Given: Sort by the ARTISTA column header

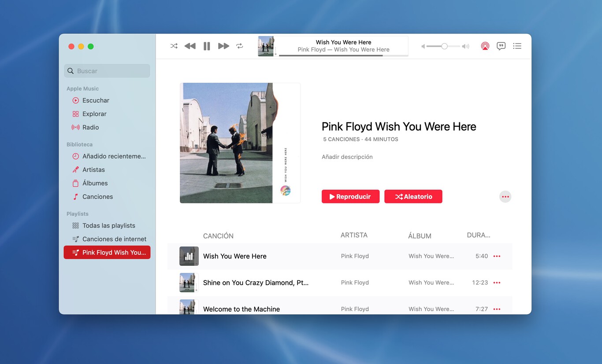Looking at the screenshot, I should click(354, 235).
